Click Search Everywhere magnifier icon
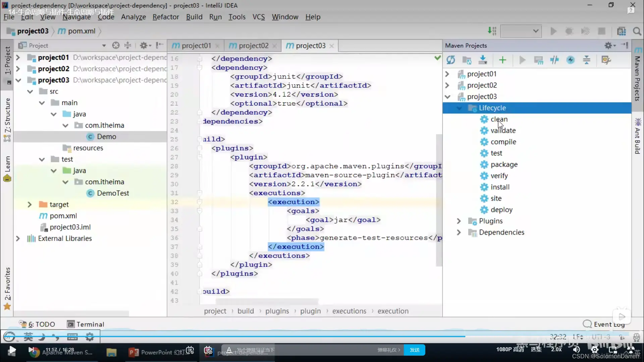This screenshot has width=644, height=362. (637, 31)
